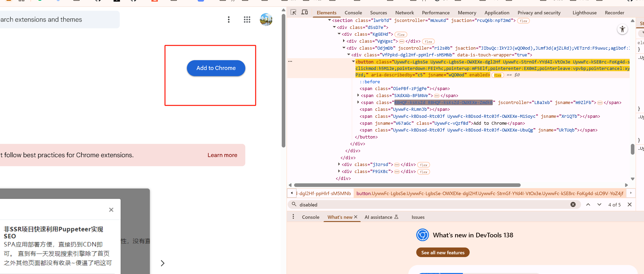The height and width of the screenshot is (274, 644).
Task: Toggle flex badge on F9iKBc div
Action: [x=423, y=172]
